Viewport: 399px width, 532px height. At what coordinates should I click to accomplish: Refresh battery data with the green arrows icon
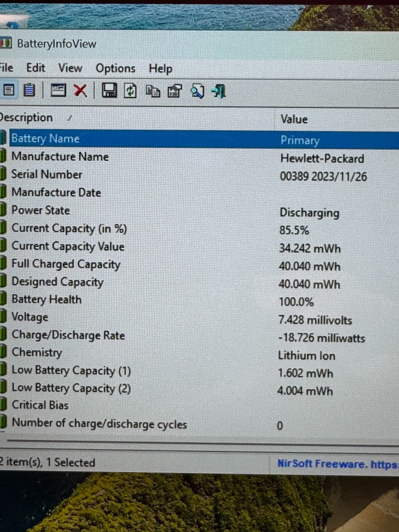[130, 91]
